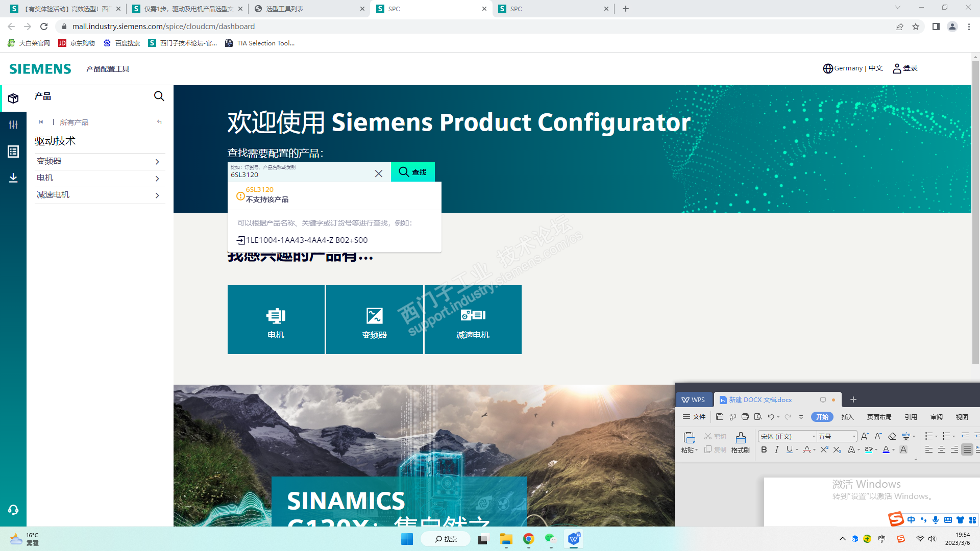Click the product cube icon in sidebar
This screenshot has height=551, width=980.
click(x=13, y=98)
